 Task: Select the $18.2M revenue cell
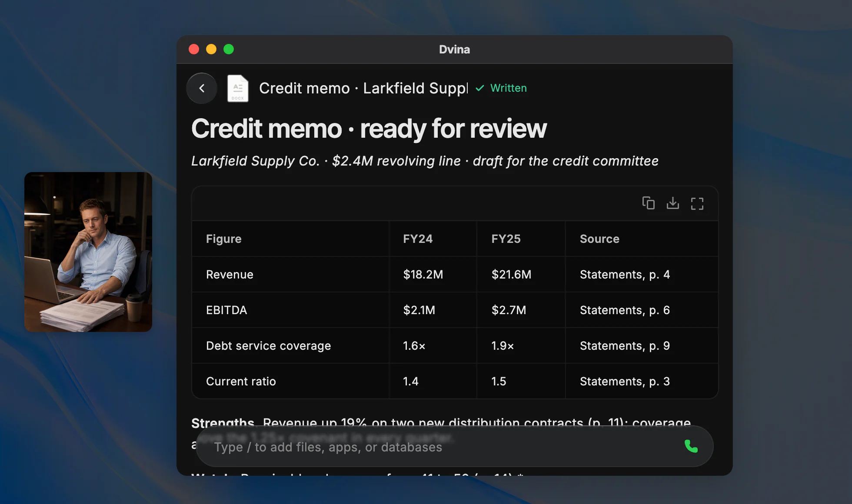pos(423,274)
